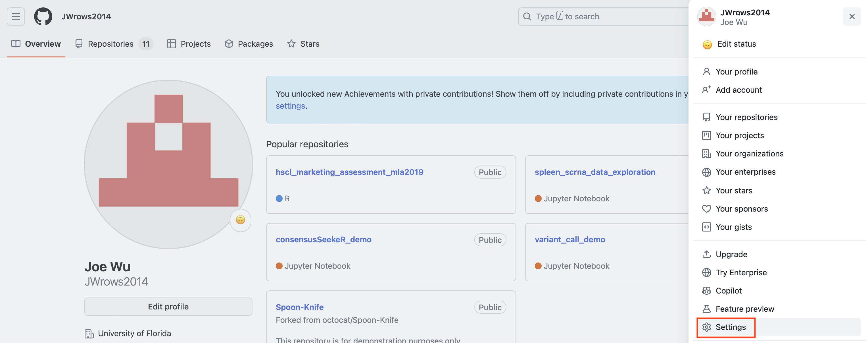
Task: Open Your gists menu entry
Action: [x=733, y=227]
